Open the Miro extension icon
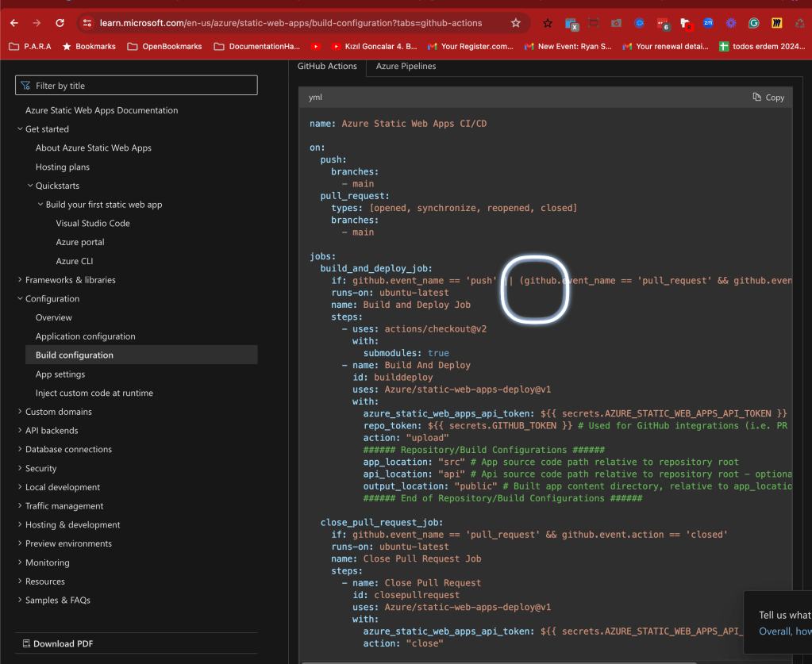The image size is (812, 664). [x=777, y=23]
